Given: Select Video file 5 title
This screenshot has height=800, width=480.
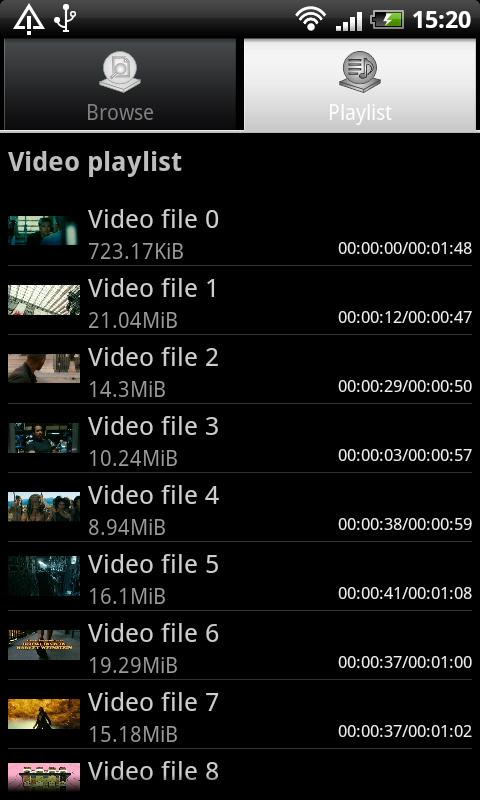Looking at the screenshot, I should (153, 564).
